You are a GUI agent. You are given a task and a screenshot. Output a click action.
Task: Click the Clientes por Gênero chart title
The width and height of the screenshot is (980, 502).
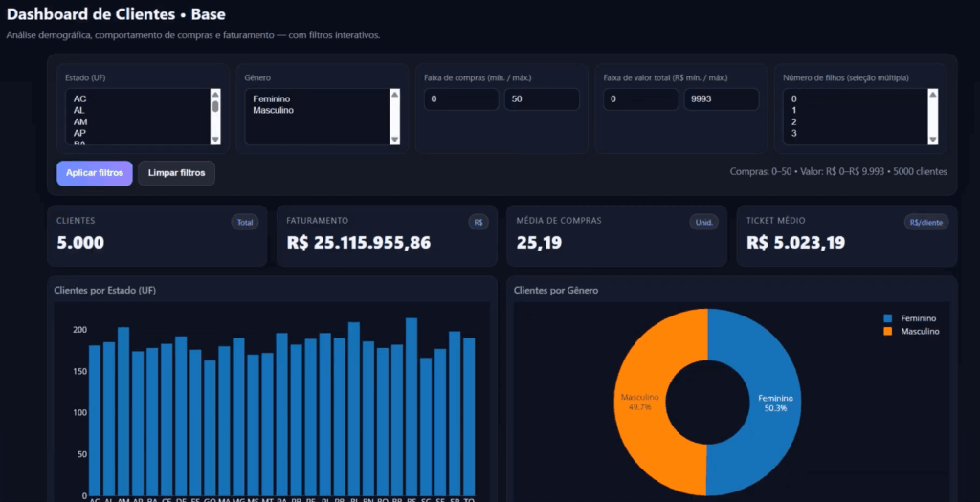556,291
